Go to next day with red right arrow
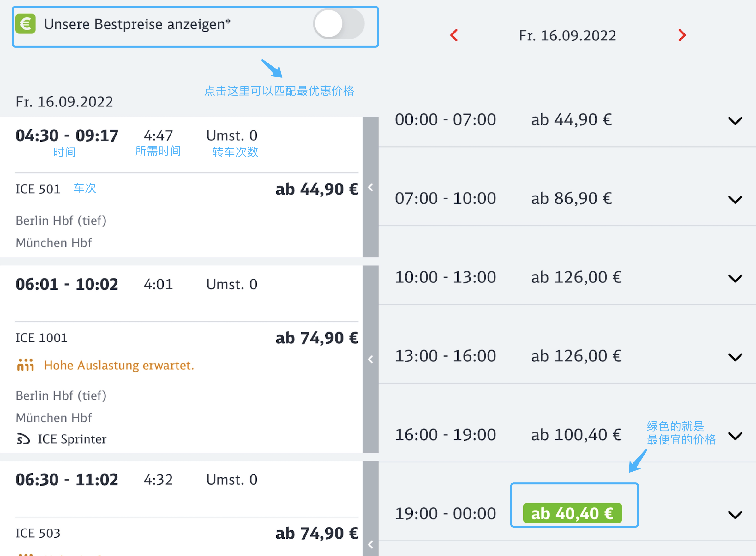 pos(682,35)
